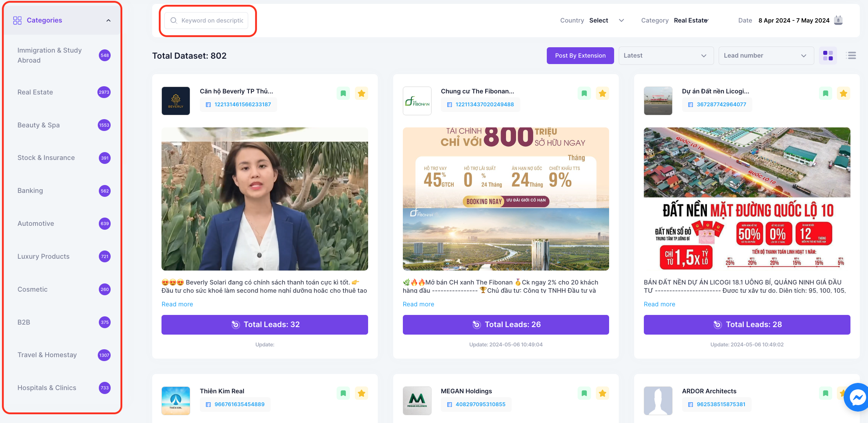Toggle star favorite on Licogi card
Image resolution: width=868 pixels, height=423 pixels.
tap(843, 93)
